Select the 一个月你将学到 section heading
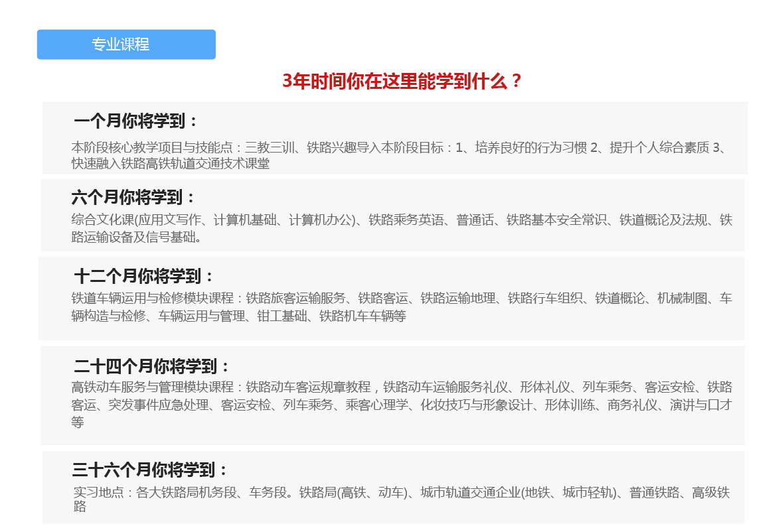This screenshot has height=532, width=782. point(136,121)
